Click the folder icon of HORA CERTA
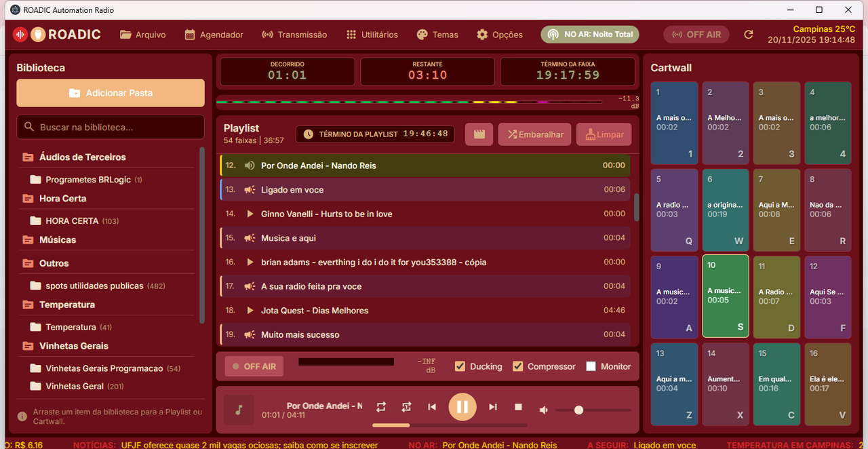868x449 pixels. click(x=36, y=221)
